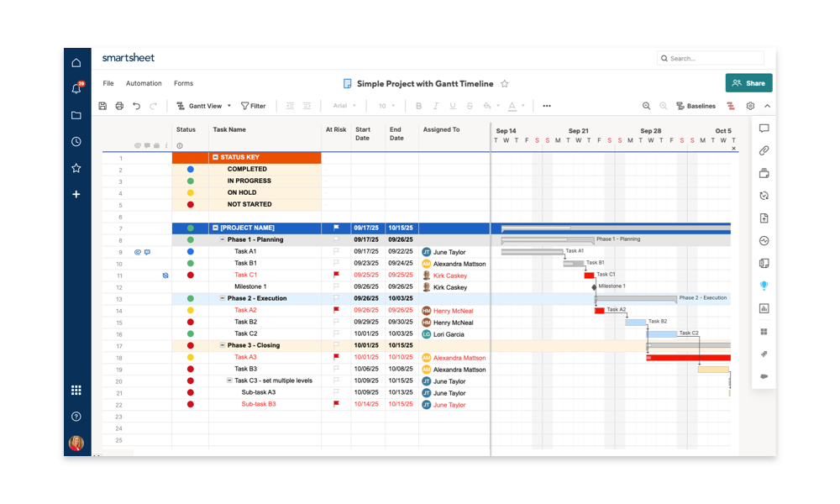Viewport: 840px width, 504px height.
Task: Click the Redo arrow
Action: [153, 106]
